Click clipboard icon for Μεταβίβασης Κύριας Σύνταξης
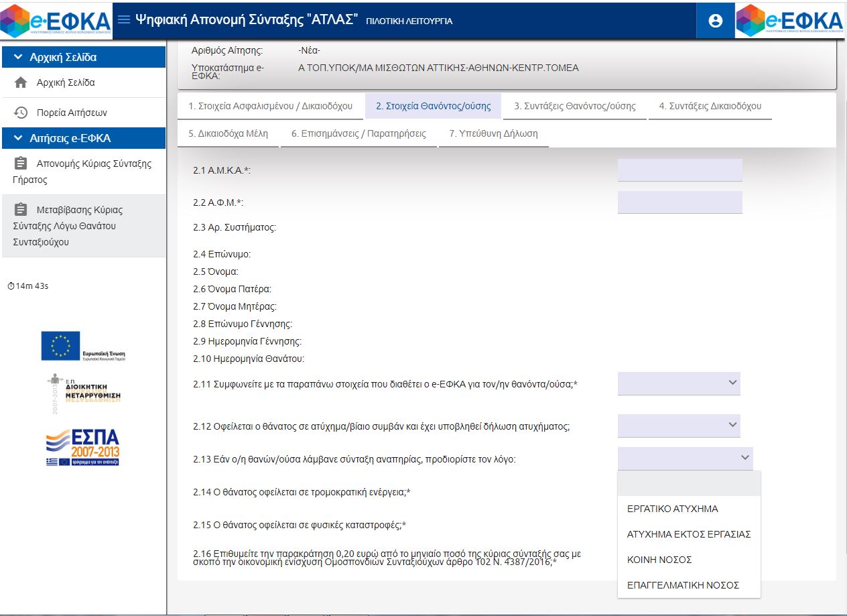This screenshot has height=616, width=847. click(21, 210)
